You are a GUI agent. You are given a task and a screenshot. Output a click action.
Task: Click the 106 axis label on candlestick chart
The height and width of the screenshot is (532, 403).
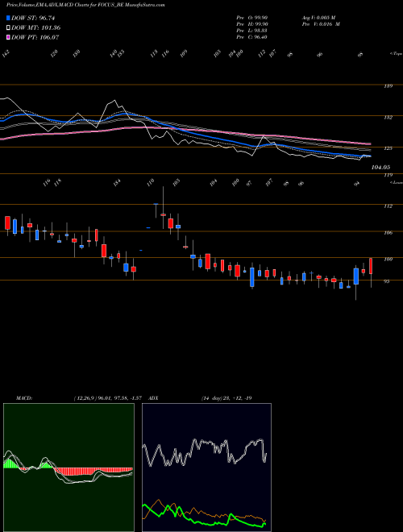tap(389, 233)
